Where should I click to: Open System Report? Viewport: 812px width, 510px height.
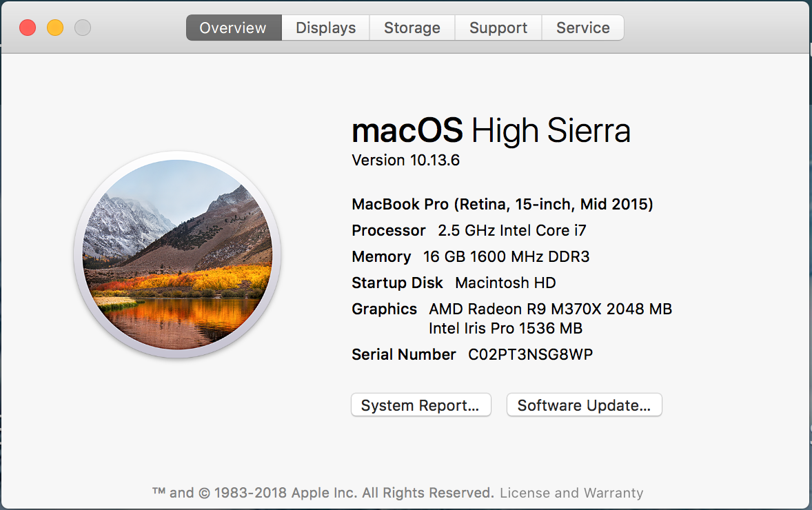point(420,405)
